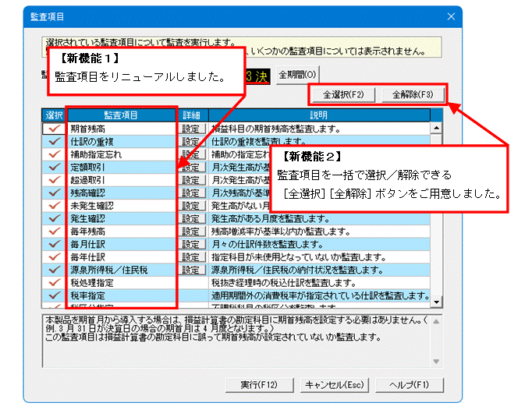The image size is (532, 410).
Task: Open 設定 for the 残高確認 row
Action: tap(192, 193)
